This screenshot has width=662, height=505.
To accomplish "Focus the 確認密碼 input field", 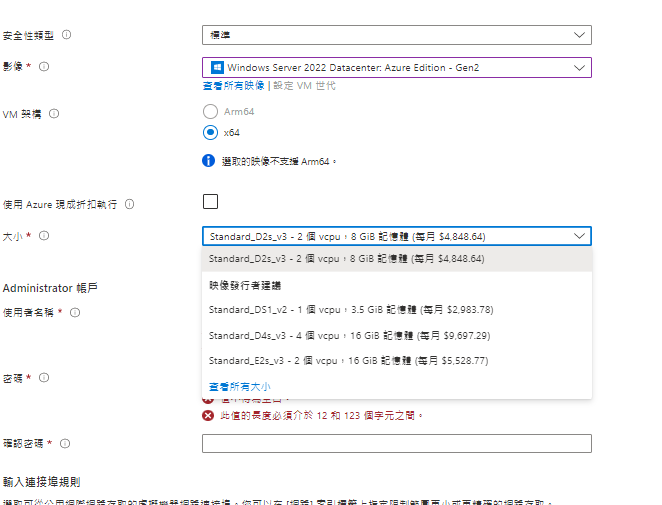I will click(396, 443).
